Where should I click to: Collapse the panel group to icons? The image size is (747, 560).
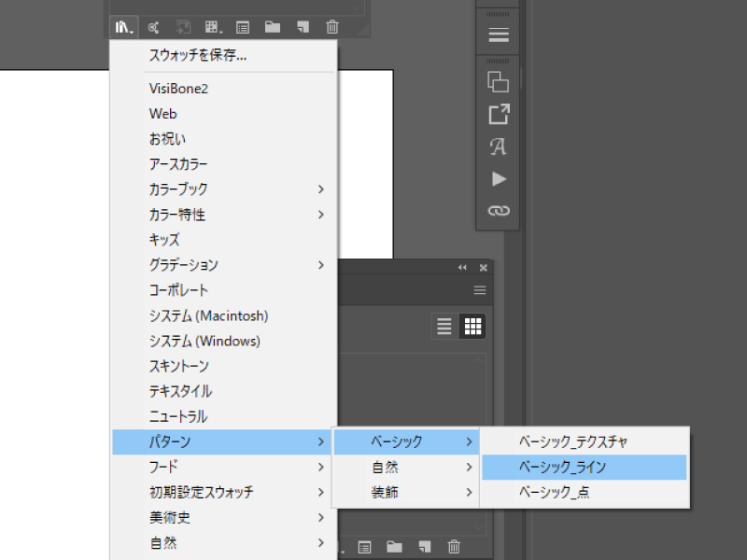point(461,268)
